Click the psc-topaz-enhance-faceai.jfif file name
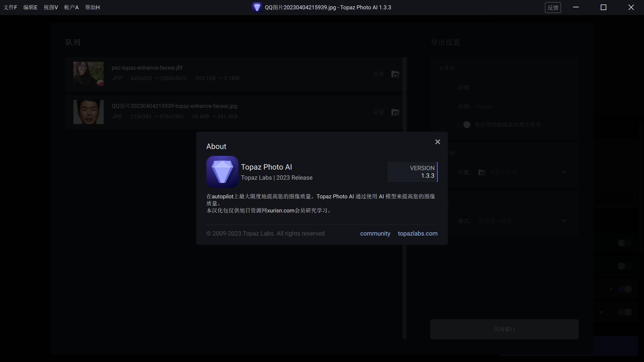Screen dimensions: 644x362 [147, 68]
